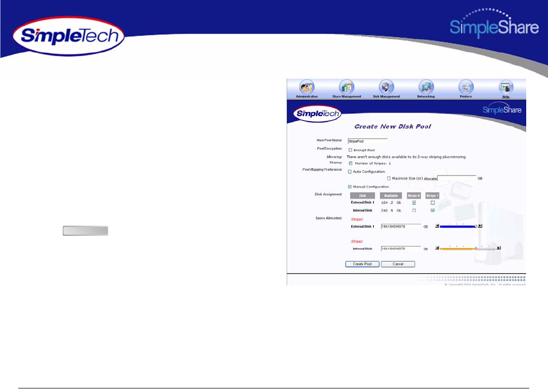Click the "Stripe 0" column header
548x392 pixels.
point(414,196)
